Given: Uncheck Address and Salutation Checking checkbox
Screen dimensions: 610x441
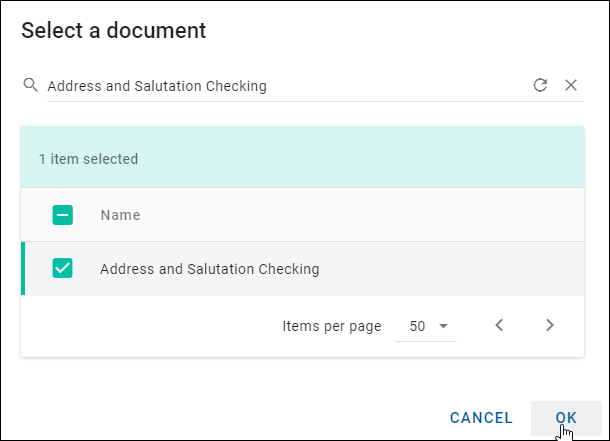Looking at the screenshot, I should click(62, 268).
